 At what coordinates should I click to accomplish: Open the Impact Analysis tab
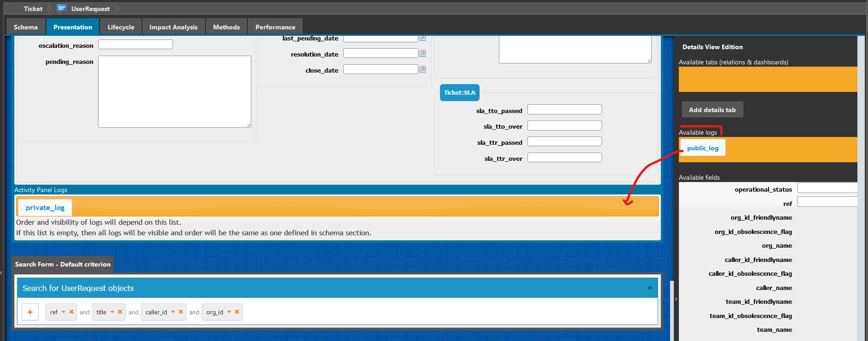point(173,27)
